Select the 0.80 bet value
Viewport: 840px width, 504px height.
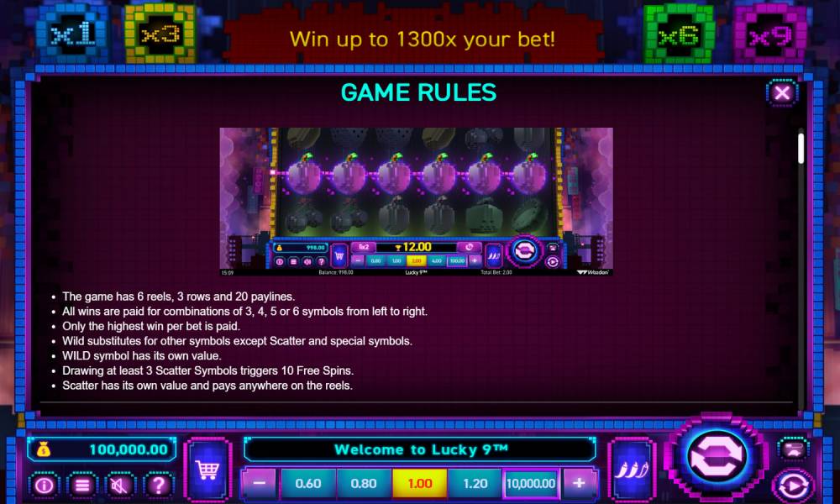pyautogui.click(x=364, y=483)
